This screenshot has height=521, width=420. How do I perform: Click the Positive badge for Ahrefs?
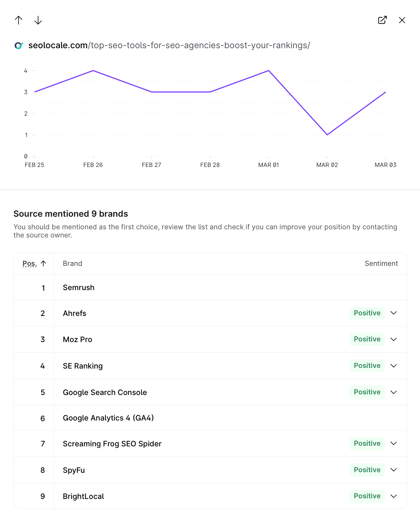tap(367, 313)
